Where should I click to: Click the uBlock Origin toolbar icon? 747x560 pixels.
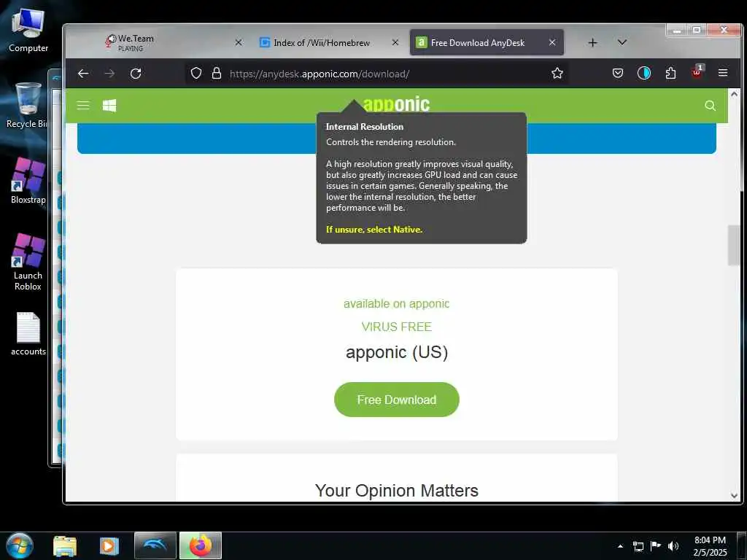point(697,72)
